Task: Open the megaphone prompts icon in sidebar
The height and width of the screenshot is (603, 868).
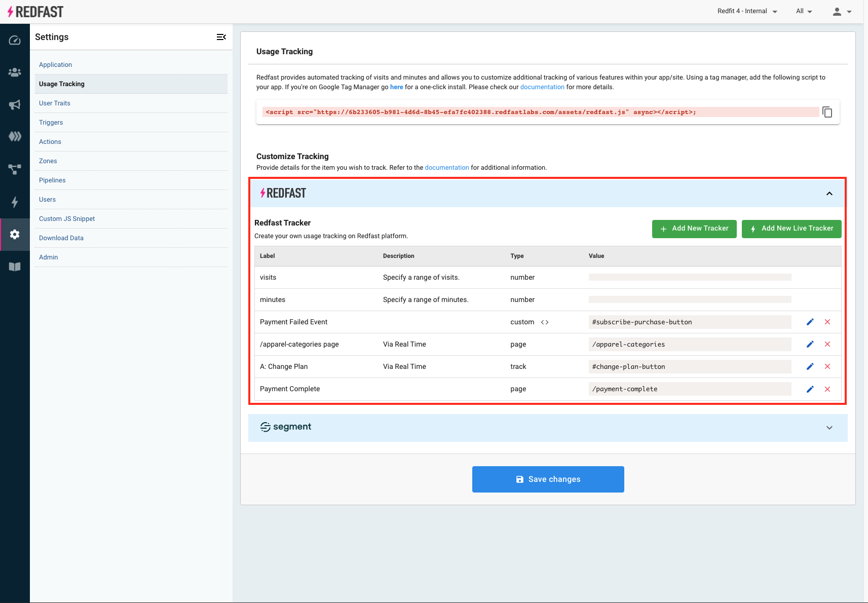Action: point(15,105)
